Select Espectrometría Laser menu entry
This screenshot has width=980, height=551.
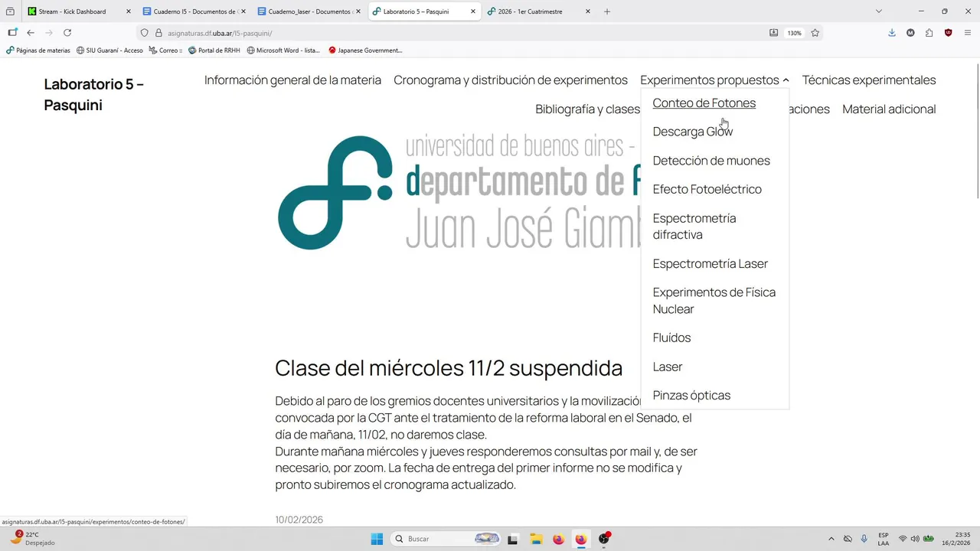tap(710, 264)
